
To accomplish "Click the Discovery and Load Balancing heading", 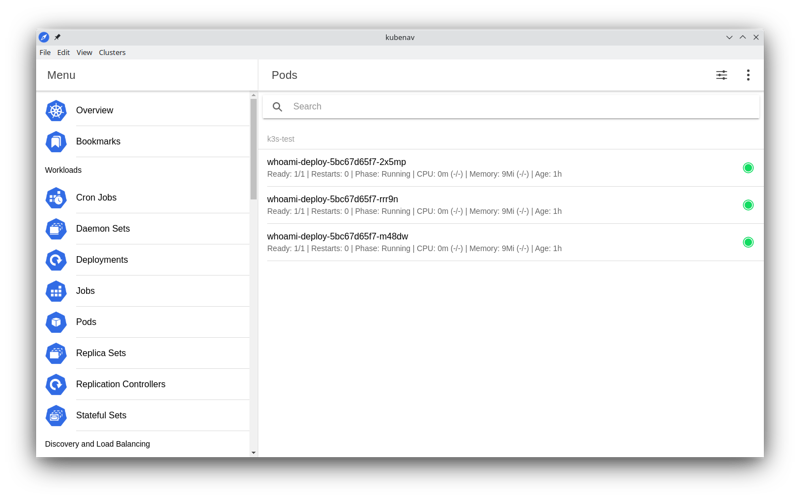I will coord(97,444).
